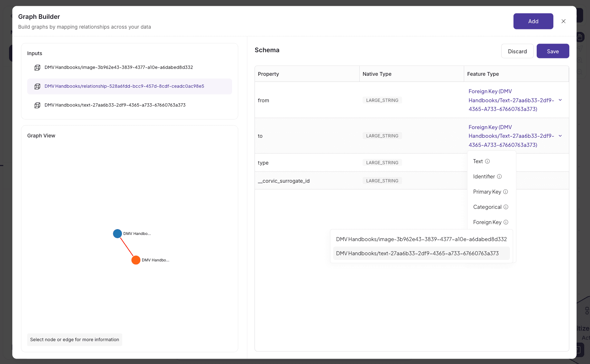The height and width of the screenshot is (364, 590).
Task: Select the DMV Handbooks text dataset in the submenu
Action: (417, 253)
